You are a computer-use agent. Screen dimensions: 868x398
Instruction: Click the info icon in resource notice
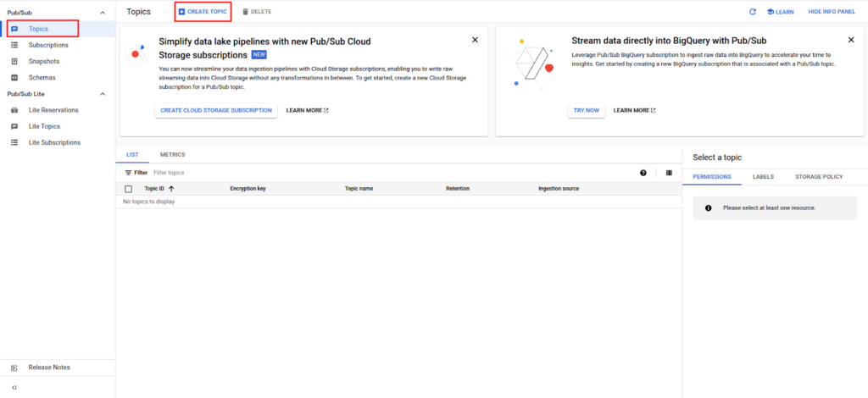[x=708, y=207]
